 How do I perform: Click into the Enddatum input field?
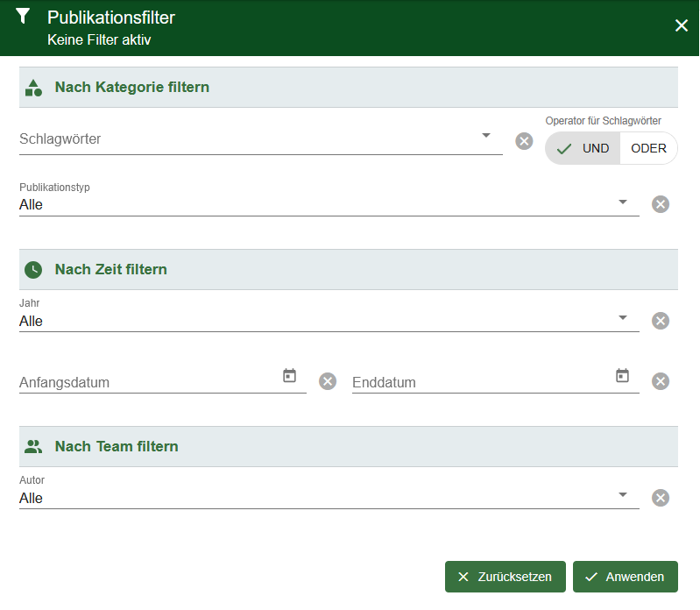click(x=477, y=382)
